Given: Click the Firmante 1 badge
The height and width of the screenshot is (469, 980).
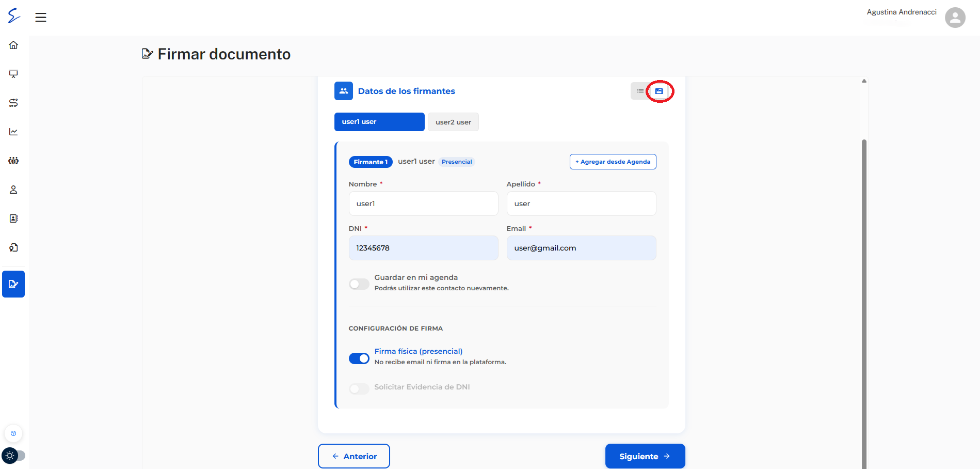Looking at the screenshot, I should 371,162.
